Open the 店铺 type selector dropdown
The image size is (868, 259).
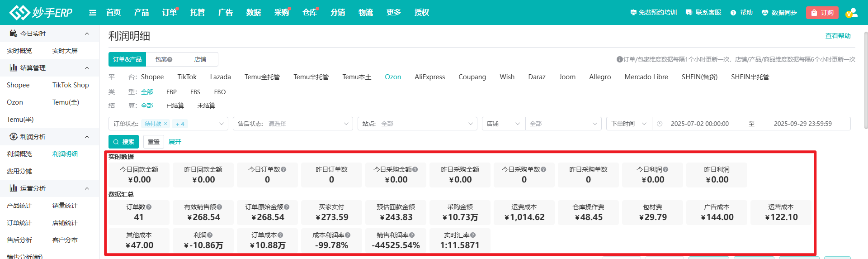[x=504, y=124]
